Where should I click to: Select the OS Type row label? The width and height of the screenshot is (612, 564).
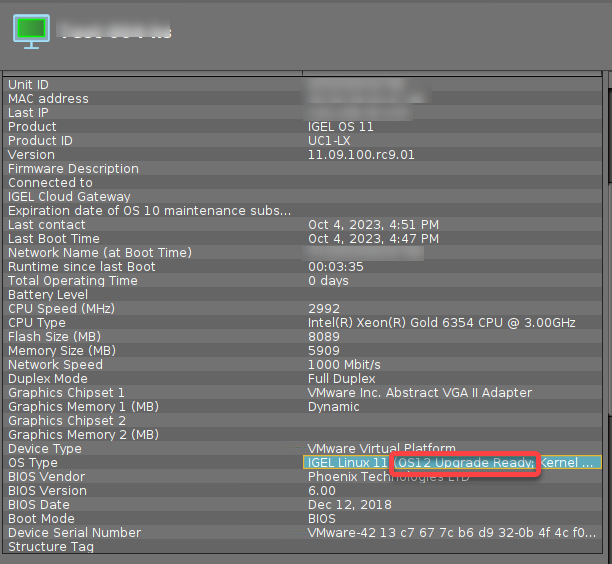33,463
